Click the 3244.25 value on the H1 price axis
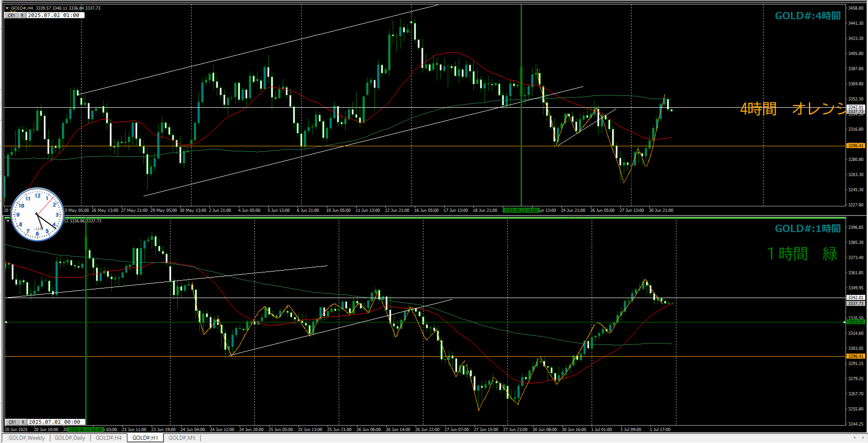This screenshot has width=868, height=443. pos(856,424)
